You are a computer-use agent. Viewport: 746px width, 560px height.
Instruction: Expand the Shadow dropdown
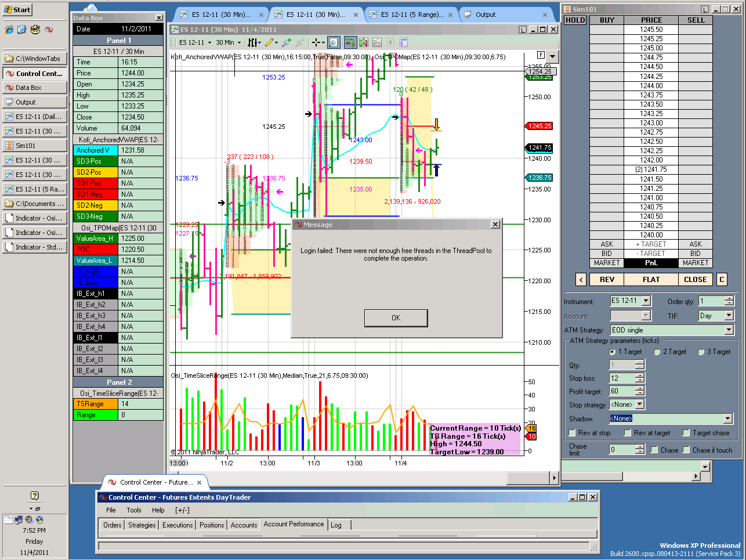pos(728,418)
